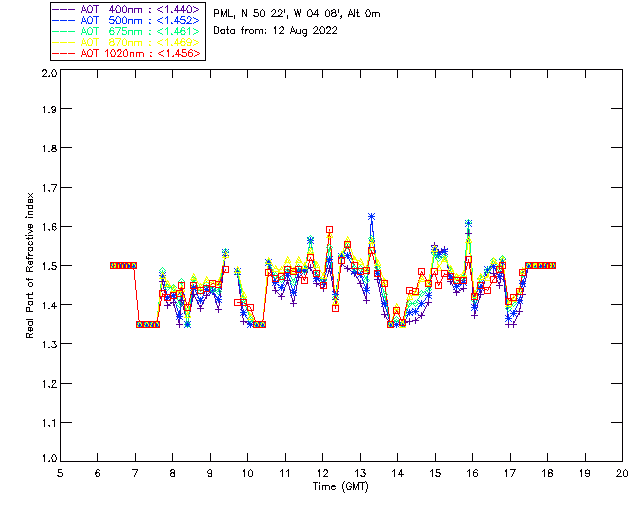Click the x-axis time label 16
Screen dimensions: 640x512
(473, 473)
